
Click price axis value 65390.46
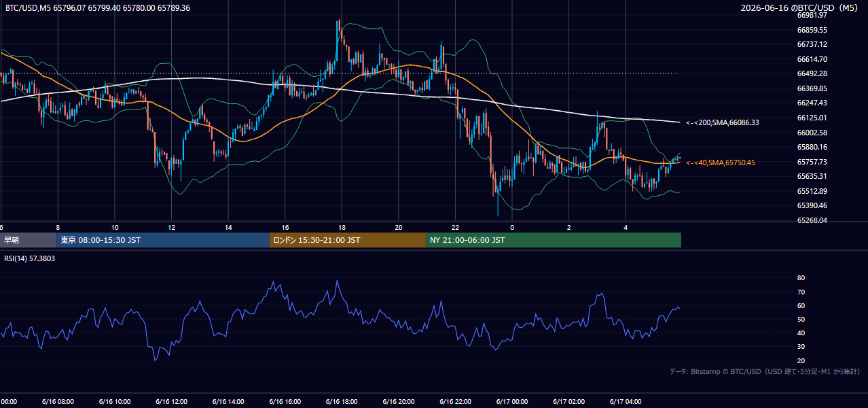point(812,205)
